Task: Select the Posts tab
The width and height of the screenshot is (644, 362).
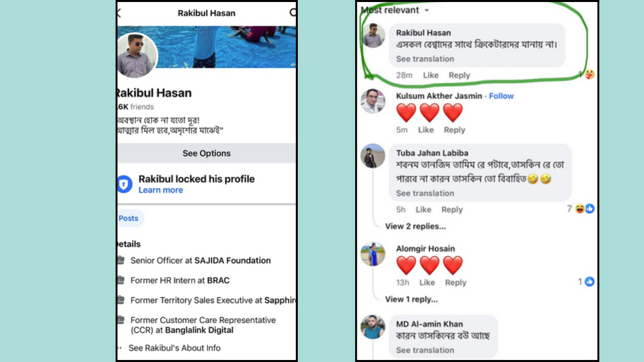Action: tap(129, 218)
